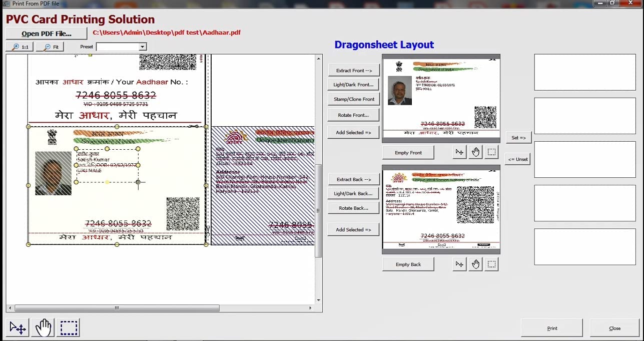The image size is (644, 341).
Task: Click the photo in the PDF front card
Action: [53, 173]
